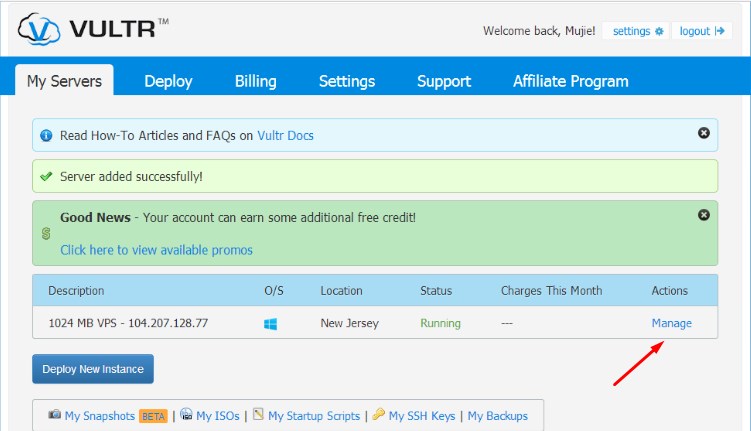Go to the Settings tab

[x=347, y=81]
